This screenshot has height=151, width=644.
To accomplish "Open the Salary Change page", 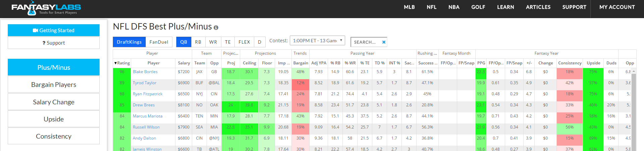I will [54, 102].
